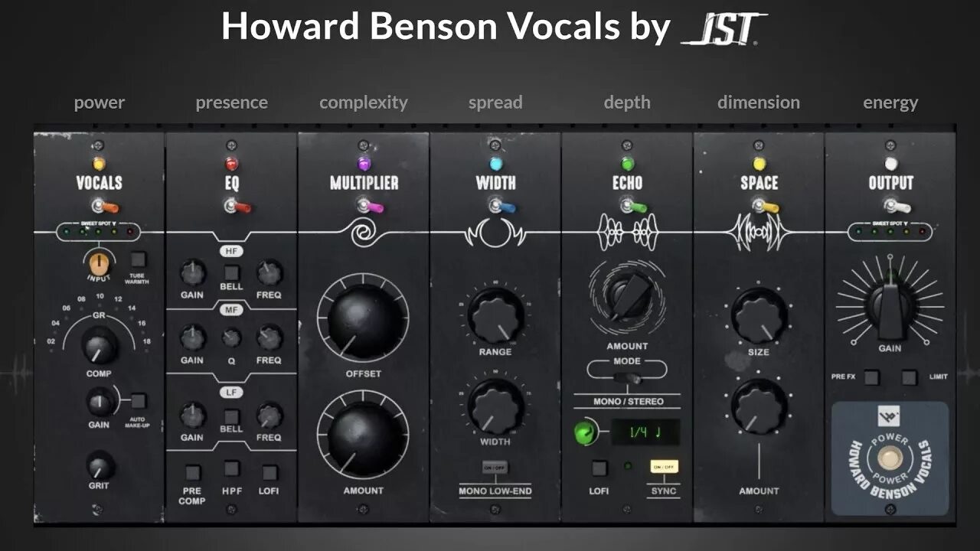Click the yellow VOCALS indicator LED
Image resolution: width=980 pixels, height=551 pixels.
[99, 164]
